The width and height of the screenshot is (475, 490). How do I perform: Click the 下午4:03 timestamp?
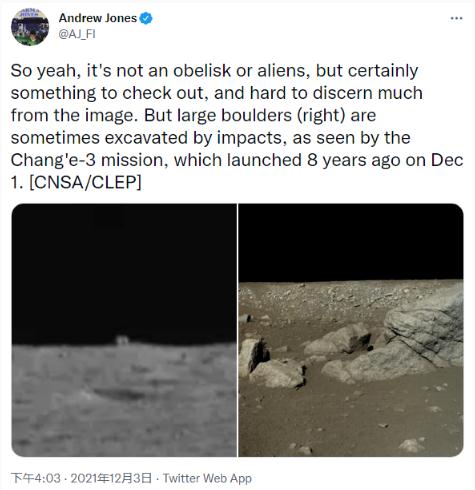(36, 478)
